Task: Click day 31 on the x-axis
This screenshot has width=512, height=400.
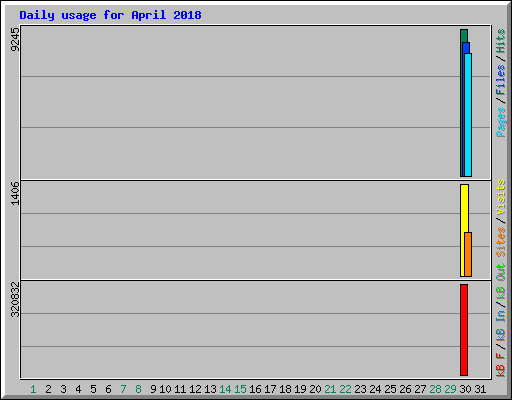Action: [x=480, y=389]
